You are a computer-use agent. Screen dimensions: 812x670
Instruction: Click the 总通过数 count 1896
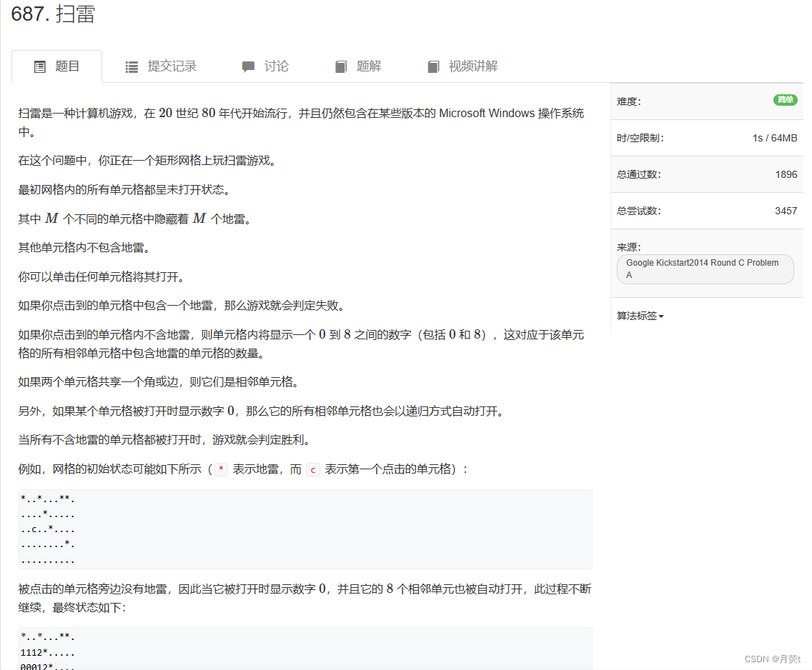(x=787, y=174)
